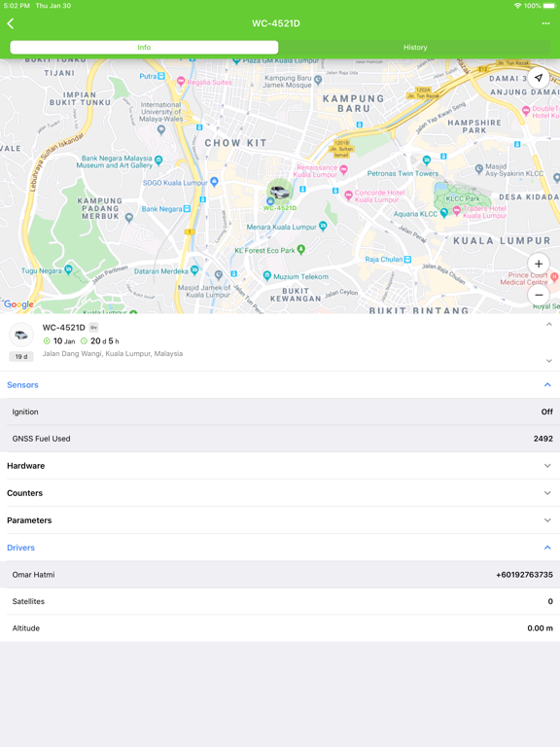Tap the Raja Chulan station icon
560x747 pixels.
click(407, 259)
